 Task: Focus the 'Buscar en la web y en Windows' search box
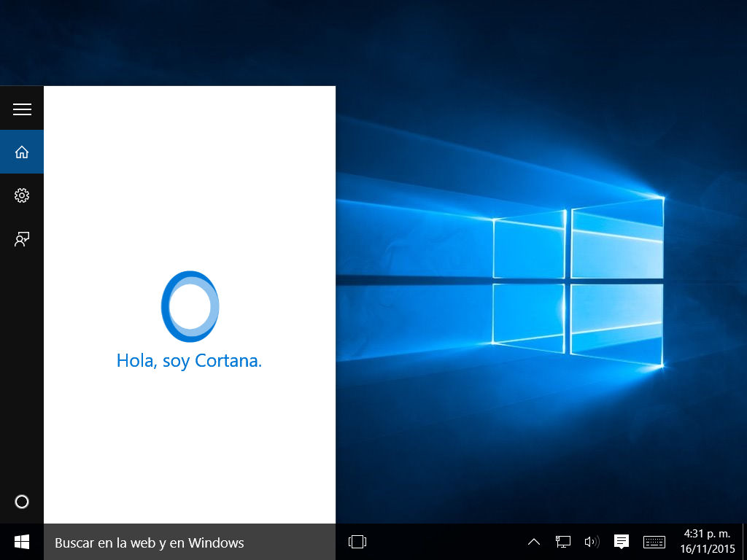(190, 542)
